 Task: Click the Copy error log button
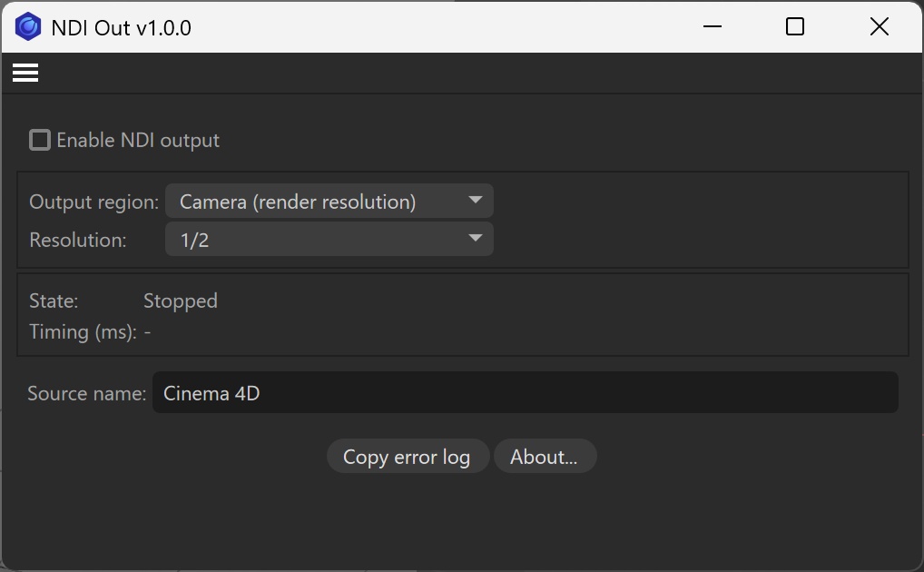point(408,457)
